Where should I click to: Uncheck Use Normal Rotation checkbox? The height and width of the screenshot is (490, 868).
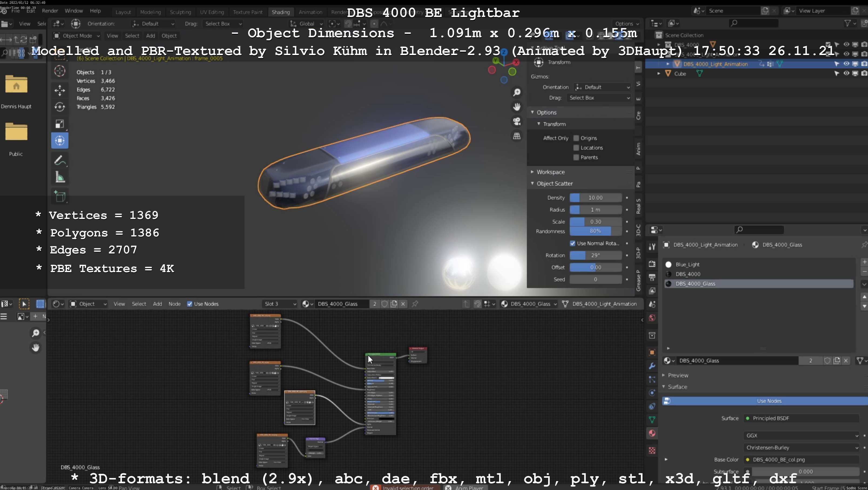click(x=572, y=243)
